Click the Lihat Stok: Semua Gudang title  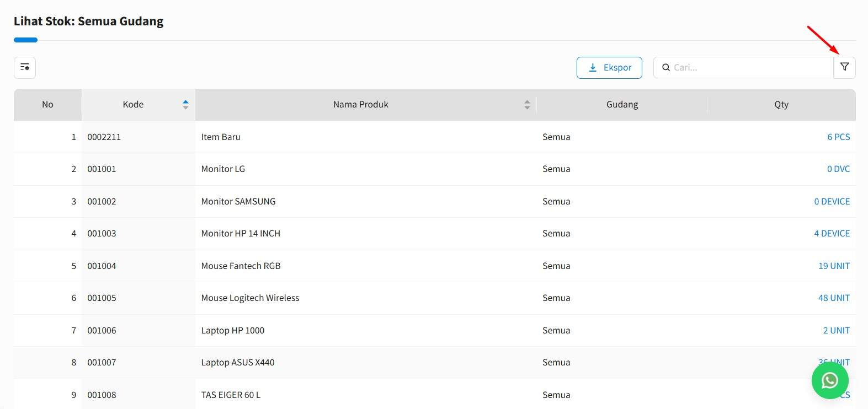pyautogui.click(x=89, y=21)
